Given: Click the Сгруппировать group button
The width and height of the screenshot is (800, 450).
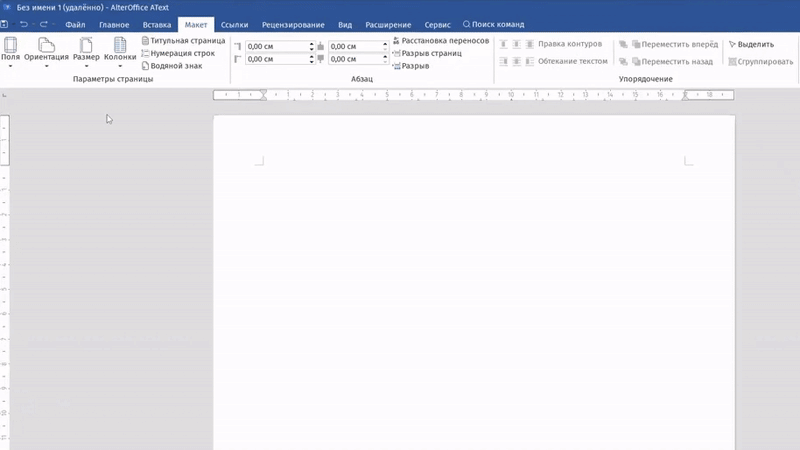Looking at the screenshot, I should point(761,62).
